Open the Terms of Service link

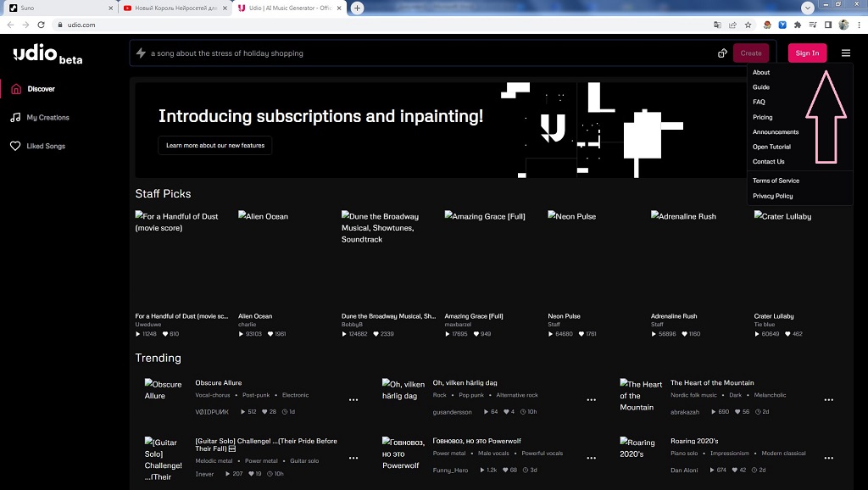776,181
